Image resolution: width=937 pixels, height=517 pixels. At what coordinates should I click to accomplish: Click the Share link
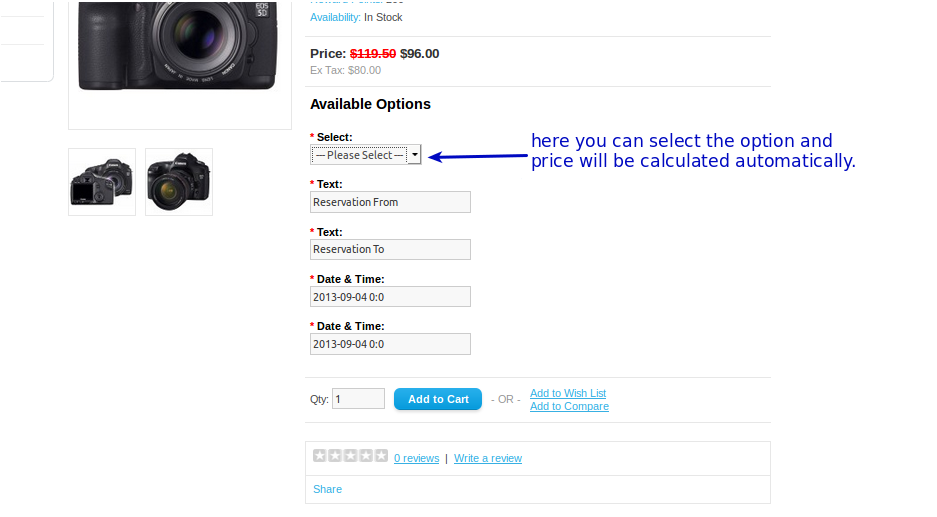327,489
